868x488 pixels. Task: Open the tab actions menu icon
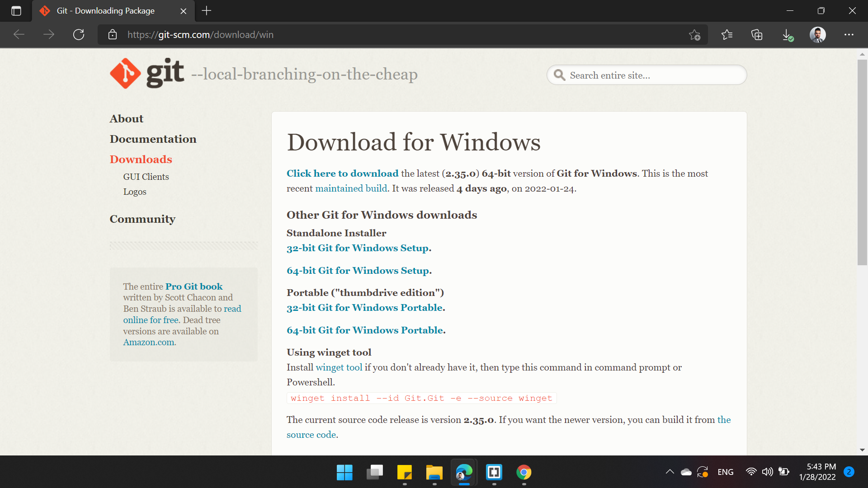[x=16, y=11]
